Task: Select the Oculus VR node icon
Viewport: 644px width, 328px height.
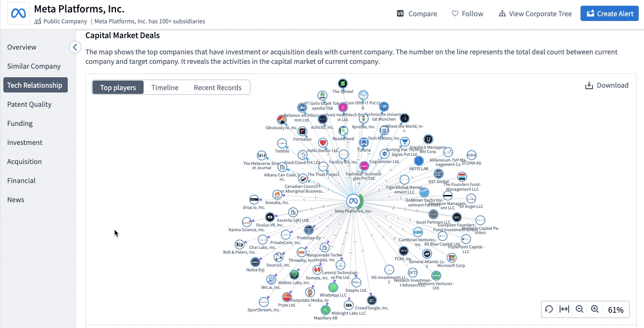Action: point(270,217)
